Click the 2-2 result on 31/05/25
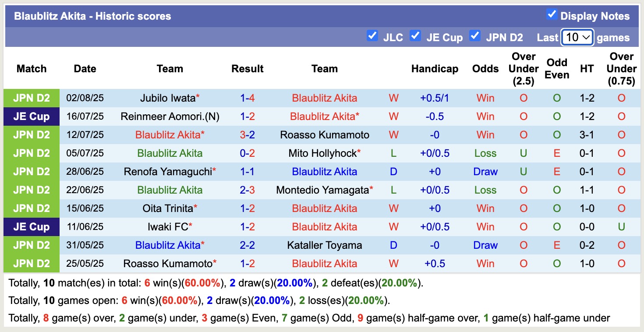 pyautogui.click(x=248, y=245)
